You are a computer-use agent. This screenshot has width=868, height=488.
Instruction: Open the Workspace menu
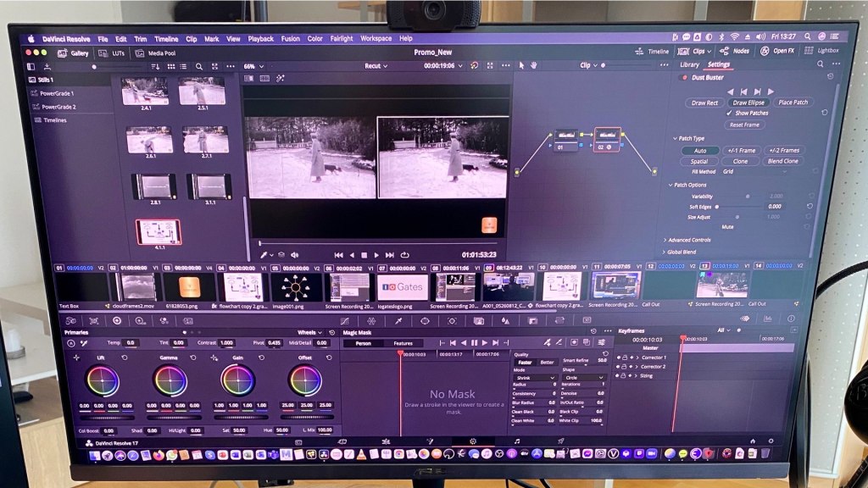click(x=376, y=39)
